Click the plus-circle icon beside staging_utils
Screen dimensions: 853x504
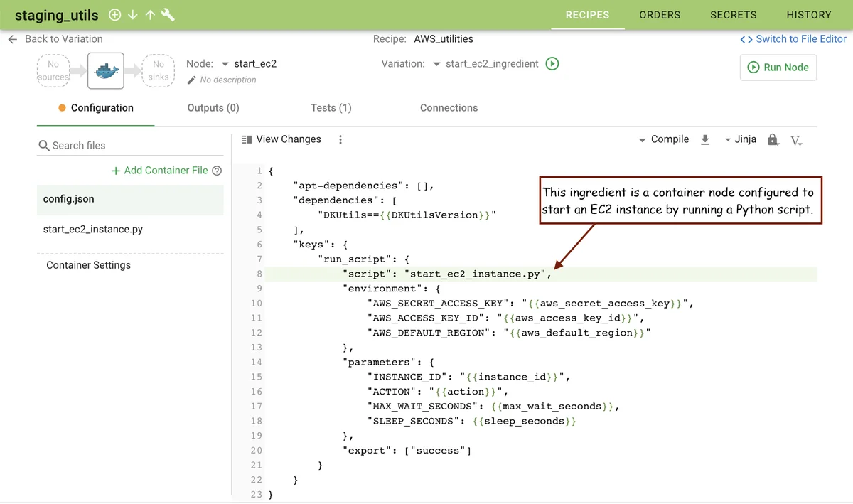coord(114,15)
